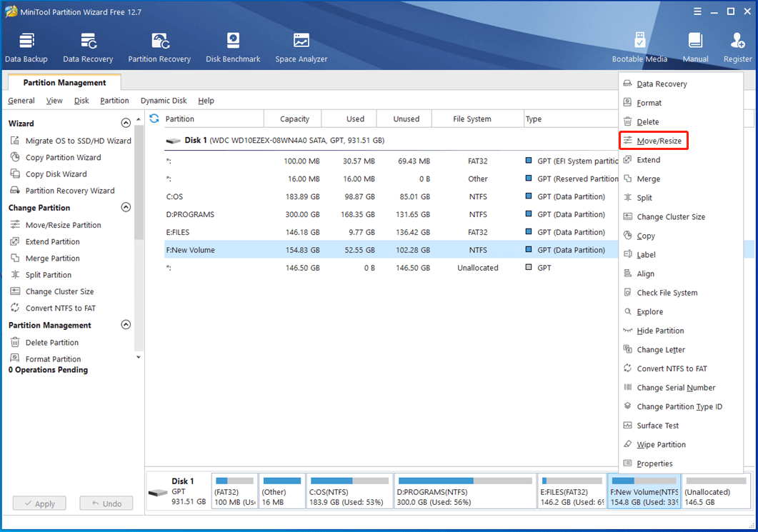Click the Hide Partition icon
Screen dimensions: 758x532
[x=627, y=330]
